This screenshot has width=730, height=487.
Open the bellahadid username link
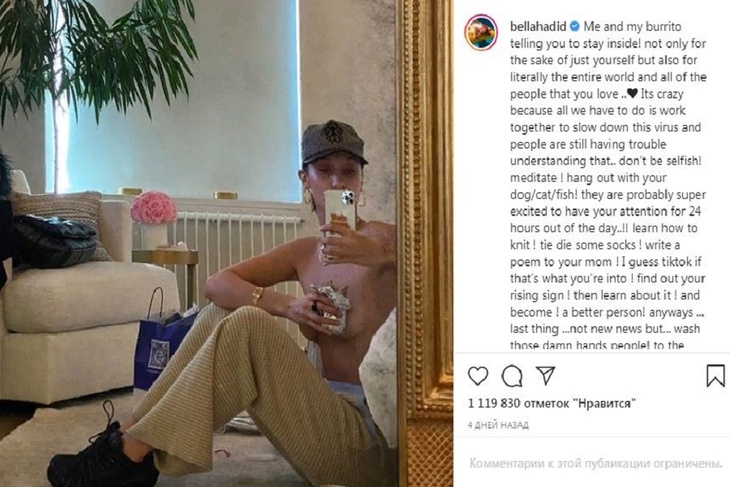tap(538, 27)
